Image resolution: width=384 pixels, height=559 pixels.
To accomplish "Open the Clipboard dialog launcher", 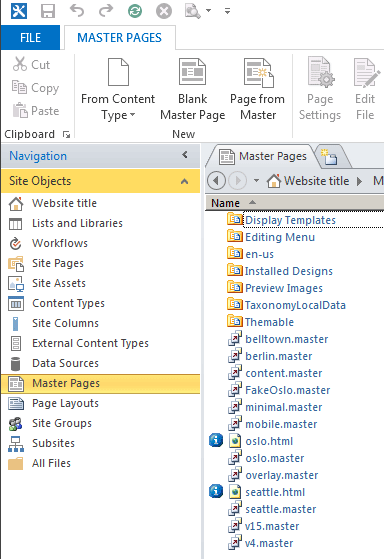I will [66, 134].
